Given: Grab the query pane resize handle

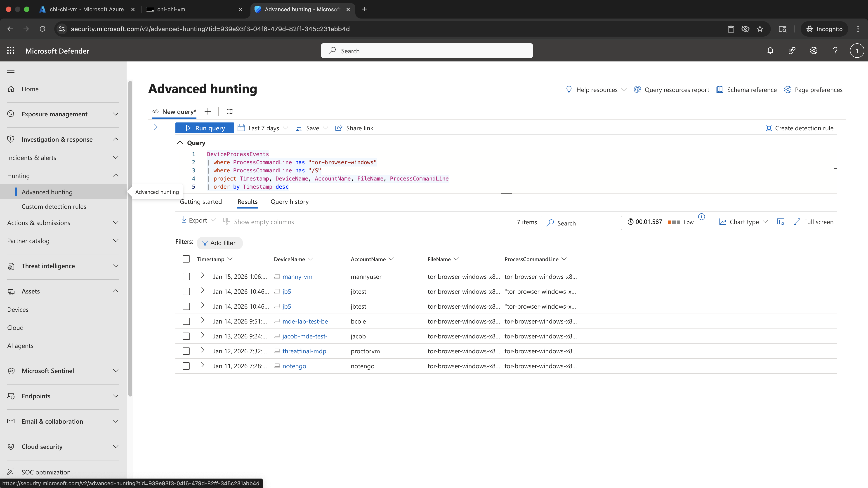Looking at the screenshot, I should pos(506,193).
